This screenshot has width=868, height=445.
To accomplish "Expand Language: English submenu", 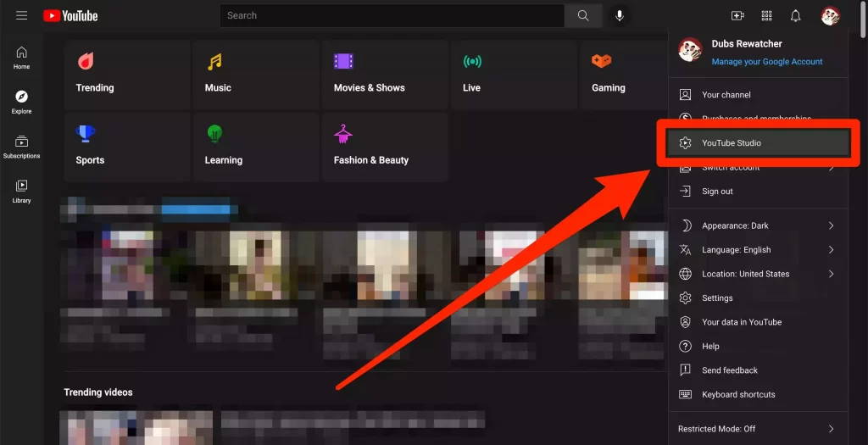I will click(x=759, y=249).
